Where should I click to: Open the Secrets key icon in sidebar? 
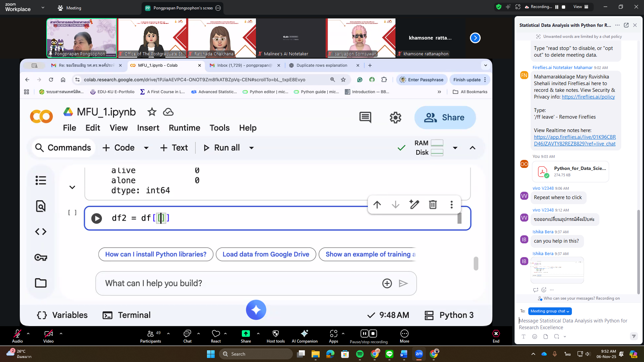coord(41,257)
